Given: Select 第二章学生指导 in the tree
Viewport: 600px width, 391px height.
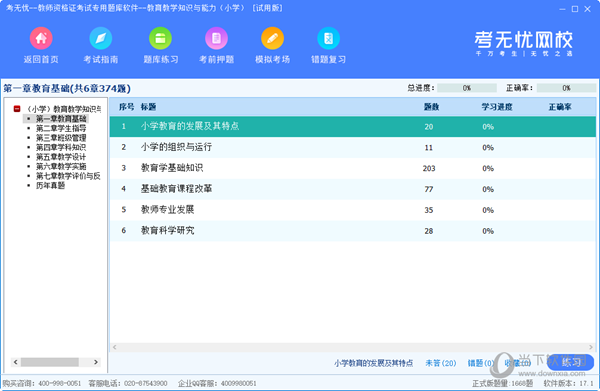Looking at the screenshot, I should coord(61,128).
